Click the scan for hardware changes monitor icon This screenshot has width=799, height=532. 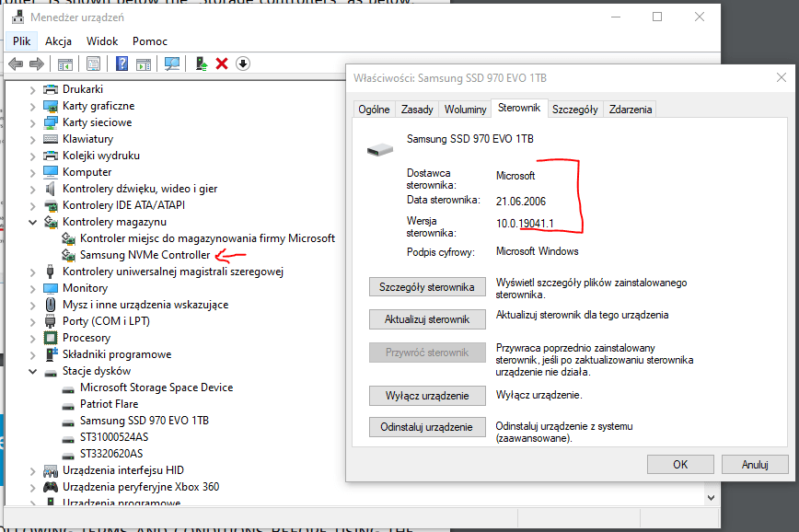coord(172,64)
